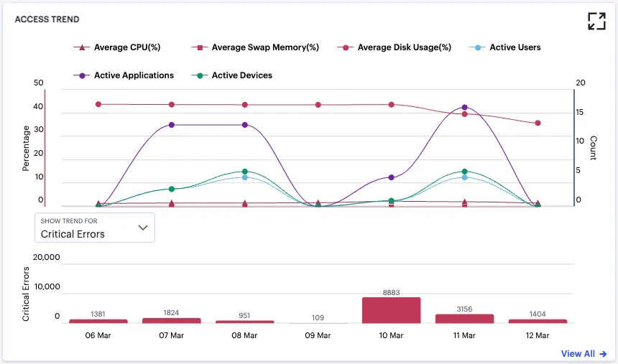Click the 09 Mar axis label

coord(318,335)
